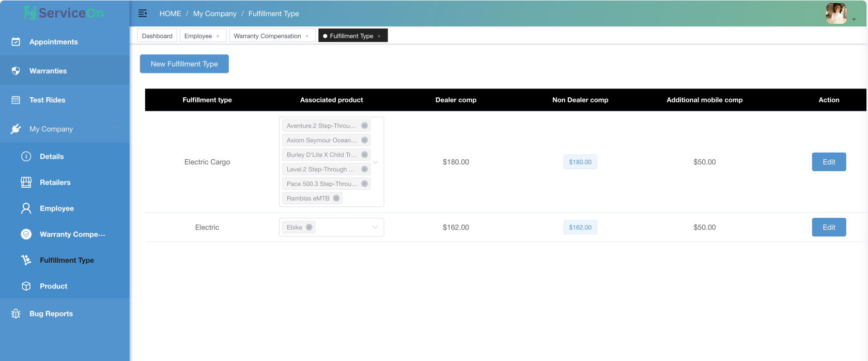Click the Warranties shield icon
This screenshot has height=361, width=868.
(16, 71)
